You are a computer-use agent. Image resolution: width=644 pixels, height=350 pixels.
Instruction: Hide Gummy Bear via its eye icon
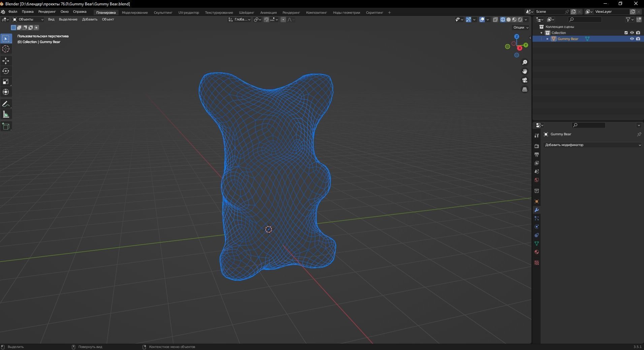coord(632,39)
